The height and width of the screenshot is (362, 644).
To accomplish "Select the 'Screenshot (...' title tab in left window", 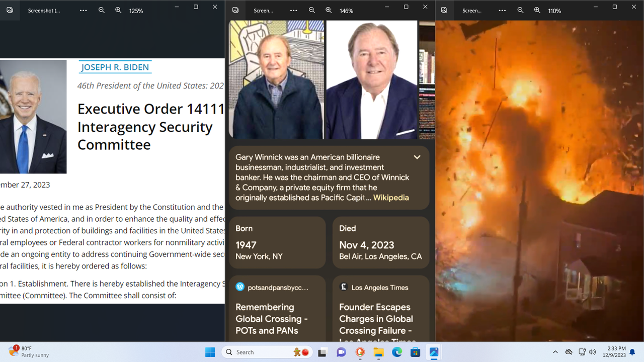I will [44, 11].
